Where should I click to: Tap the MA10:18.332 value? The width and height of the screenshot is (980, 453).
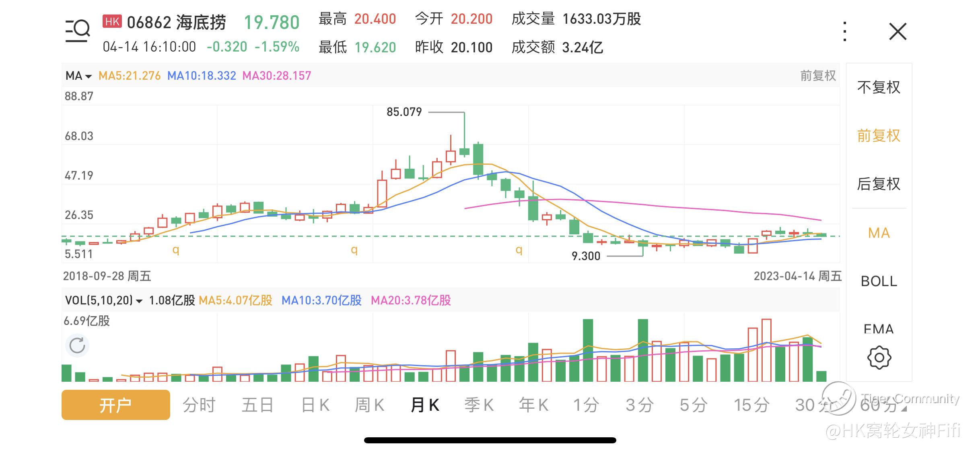(x=202, y=76)
